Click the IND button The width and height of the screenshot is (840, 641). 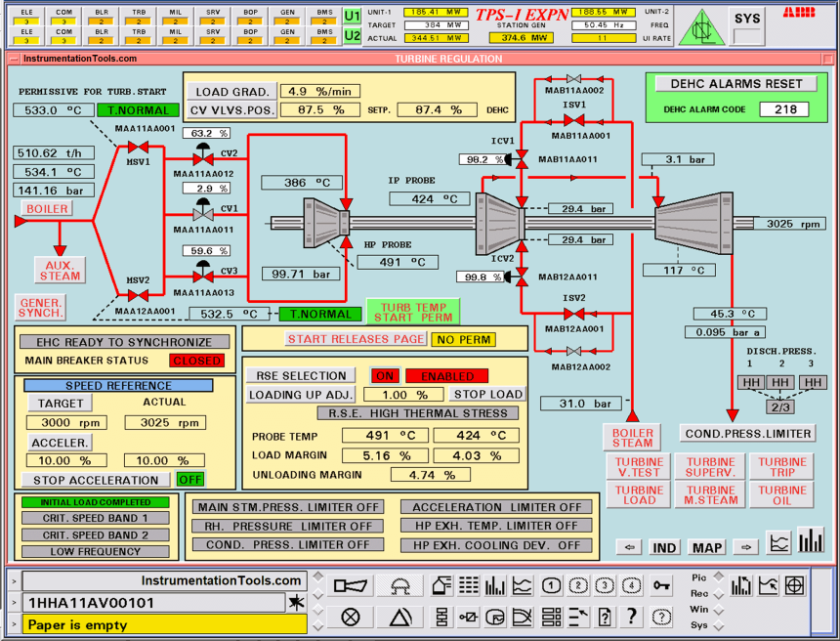pos(664,547)
